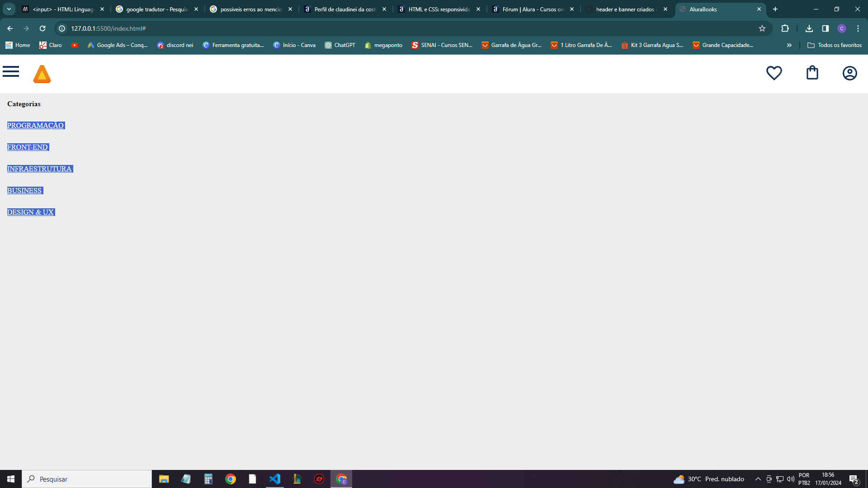The image size is (868, 488).
Task: Open new browser tab plus button
Action: click(x=775, y=9)
